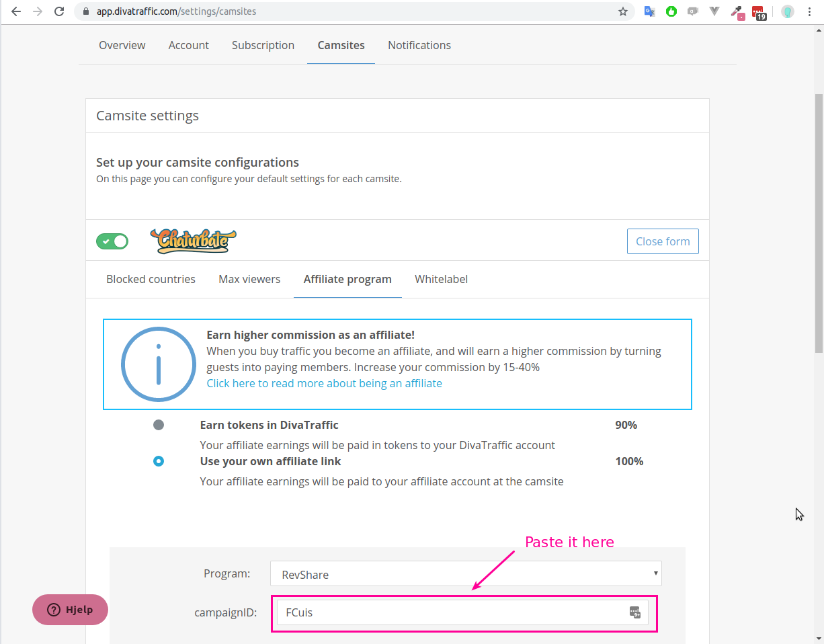824x644 pixels.
Task: Click the green thumbs-up extension icon
Action: 671,11
